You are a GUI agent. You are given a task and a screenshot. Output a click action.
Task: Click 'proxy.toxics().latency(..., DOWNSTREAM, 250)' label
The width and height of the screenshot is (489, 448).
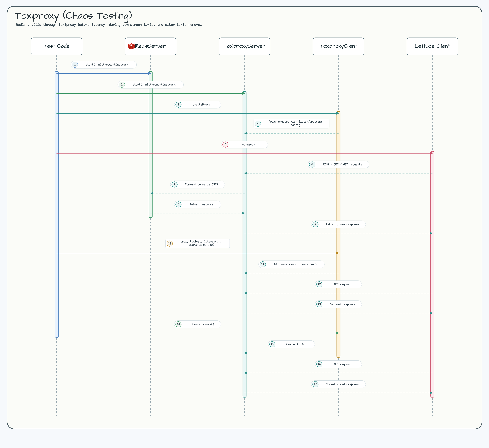[x=197, y=243]
